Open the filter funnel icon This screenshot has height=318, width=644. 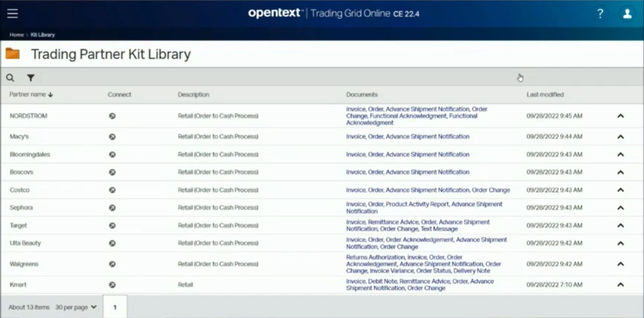click(x=31, y=78)
